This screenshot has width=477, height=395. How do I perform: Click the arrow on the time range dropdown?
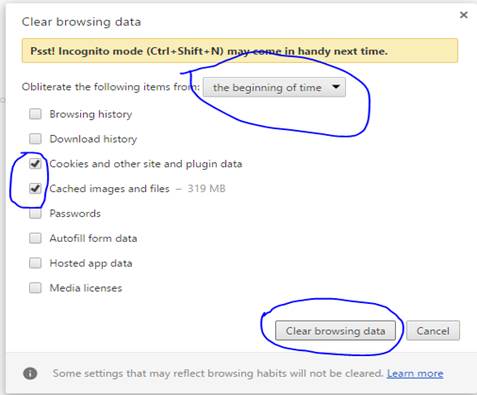click(336, 87)
